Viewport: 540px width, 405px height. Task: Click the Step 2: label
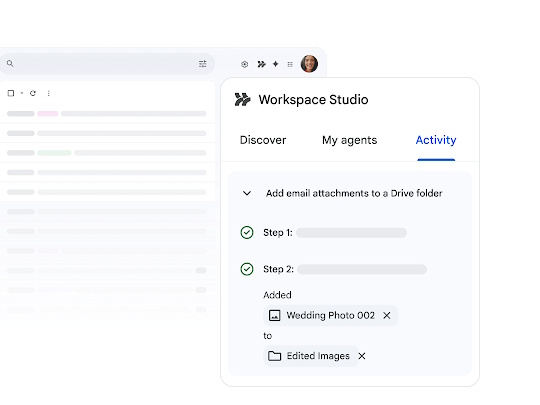point(279,269)
